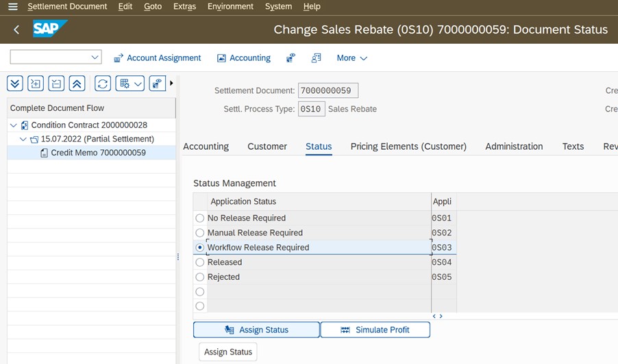The width and height of the screenshot is (618, 364).
Task: Click the Appli column header
Action: (x=444, y=201)
